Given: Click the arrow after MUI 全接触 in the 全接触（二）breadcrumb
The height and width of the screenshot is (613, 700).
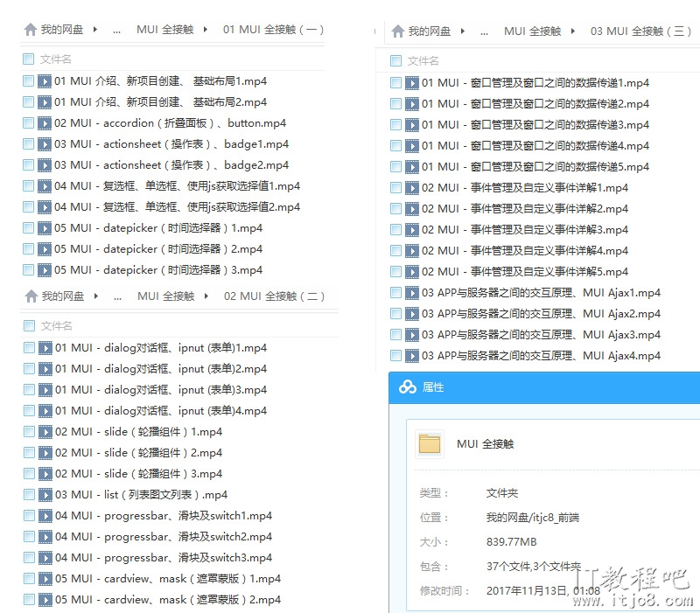Looking at the screenshot, I should [206, 296].
